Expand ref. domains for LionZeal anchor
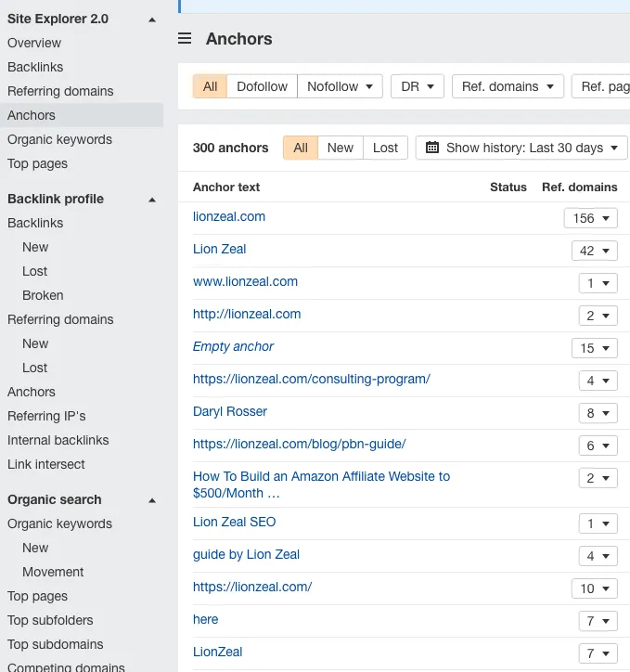 (598, 653)
